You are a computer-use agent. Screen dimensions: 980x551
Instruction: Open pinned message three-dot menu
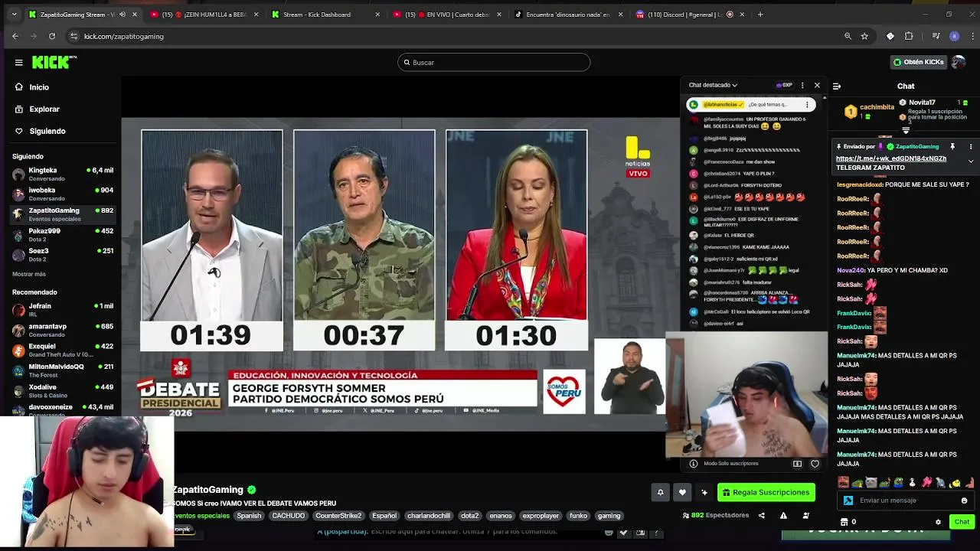[x=971, y=146]
